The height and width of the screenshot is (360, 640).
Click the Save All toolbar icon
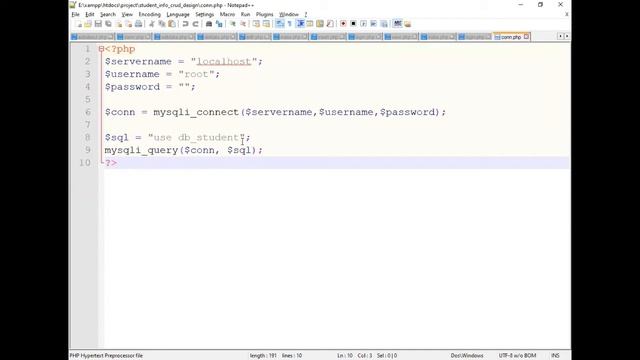coord(108,24)
